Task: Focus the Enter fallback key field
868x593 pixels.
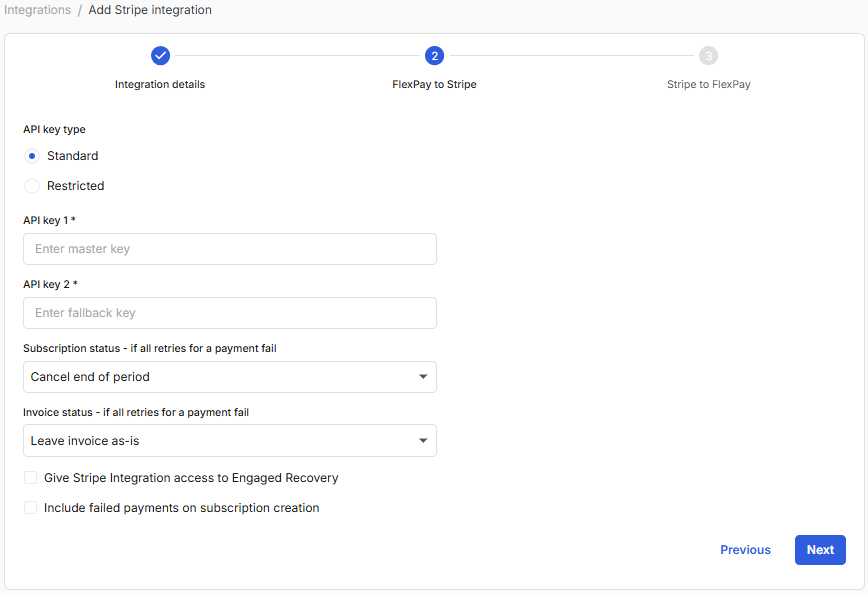Action: (230, 313)
